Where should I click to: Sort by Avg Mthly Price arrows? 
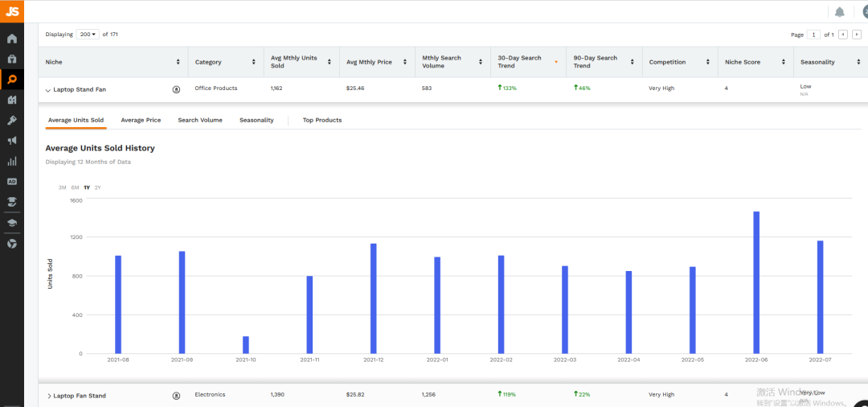[x=404, y=62]
